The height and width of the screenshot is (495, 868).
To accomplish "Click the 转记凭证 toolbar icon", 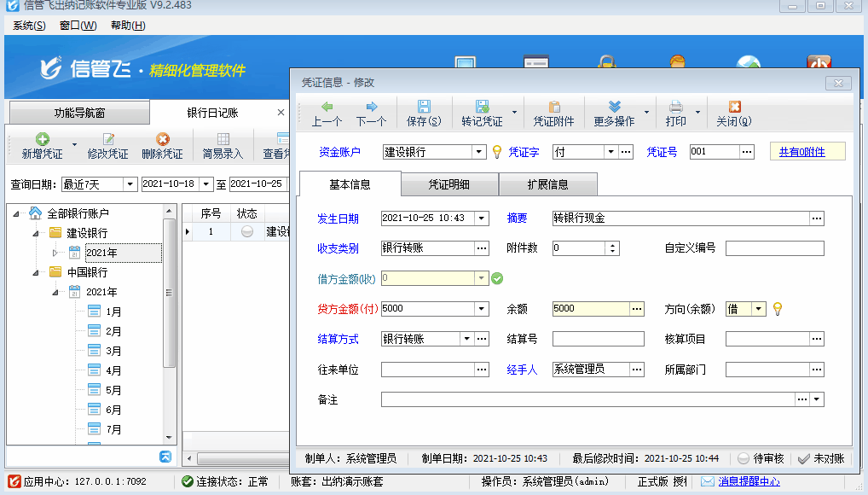I will pyautogui.click(x=482, y=107).
